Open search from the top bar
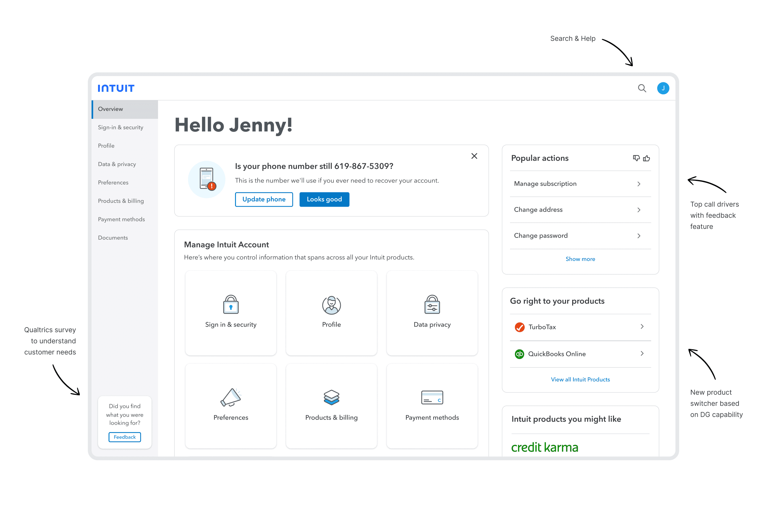The width and height of the screenshot is (767, 532). [x=642, y=88]
